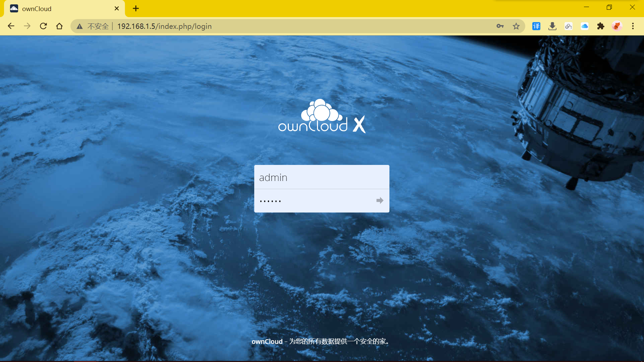Reload the ownCloud login page
Screen dimensions: 644x362
pyautogui.click(x=43, y=26)
